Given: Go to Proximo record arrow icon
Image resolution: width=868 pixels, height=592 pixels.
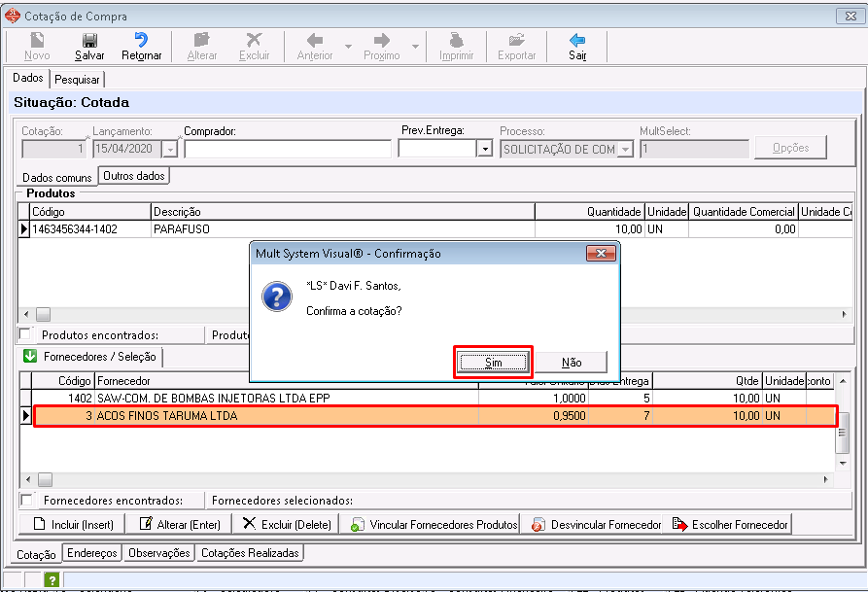Looking at the screenshot, I should [x=381, y=40].
